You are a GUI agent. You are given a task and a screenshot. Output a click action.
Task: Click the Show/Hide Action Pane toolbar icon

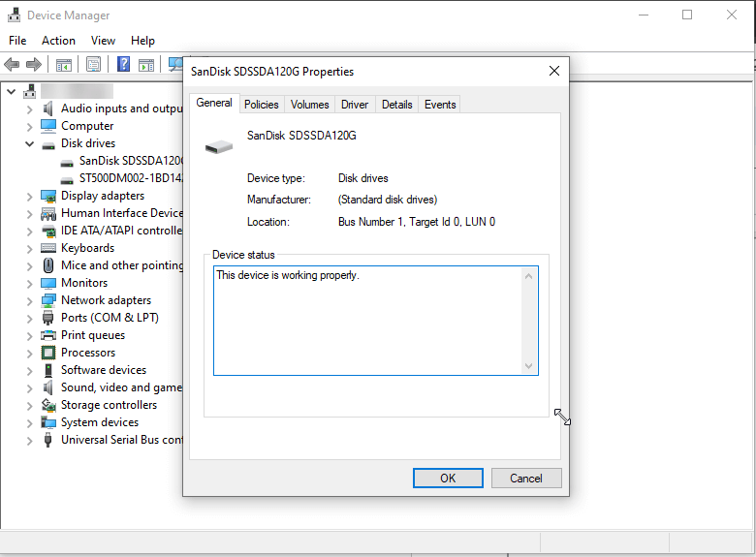coord(145,65)
